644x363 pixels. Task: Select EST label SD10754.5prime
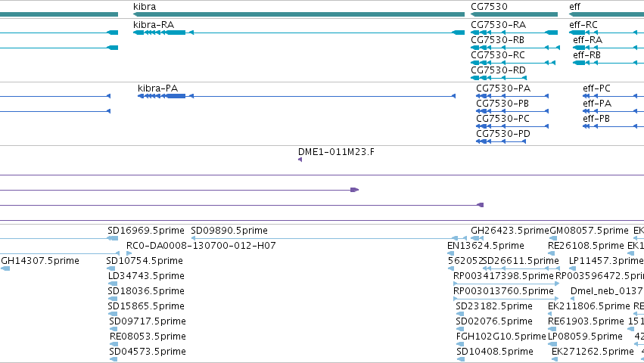[x=145, y=261]
